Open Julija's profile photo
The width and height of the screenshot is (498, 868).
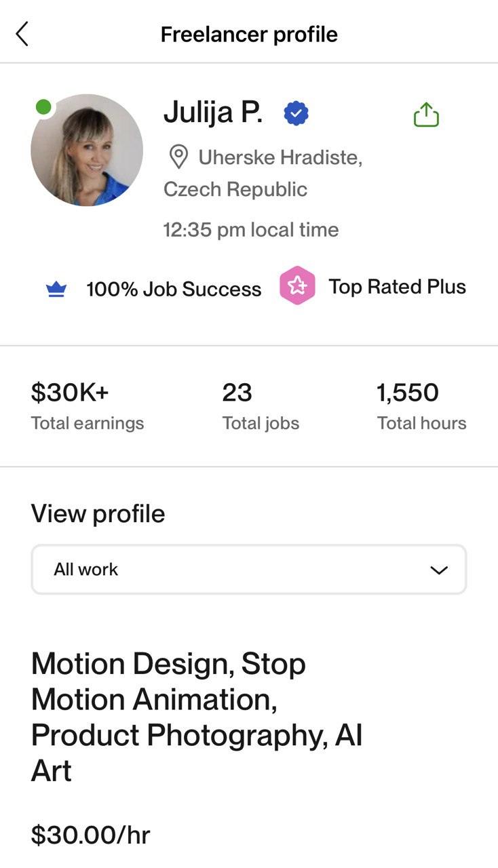click(87, 151)
